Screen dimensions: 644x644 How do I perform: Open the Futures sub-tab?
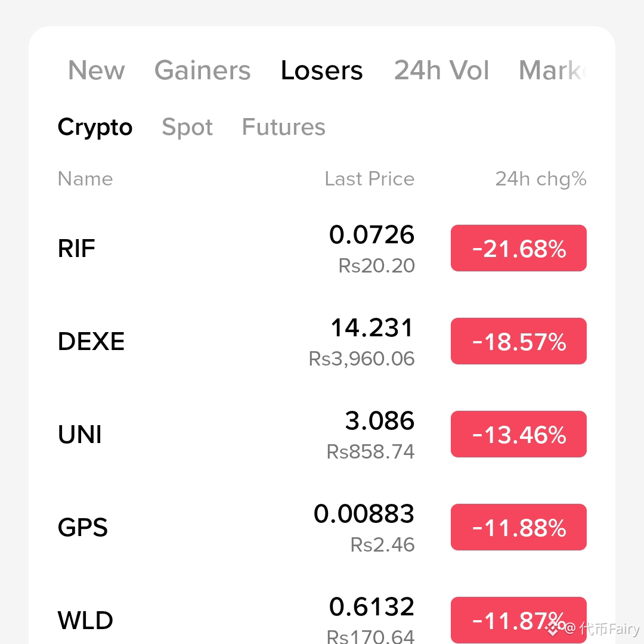pos(283,127)
